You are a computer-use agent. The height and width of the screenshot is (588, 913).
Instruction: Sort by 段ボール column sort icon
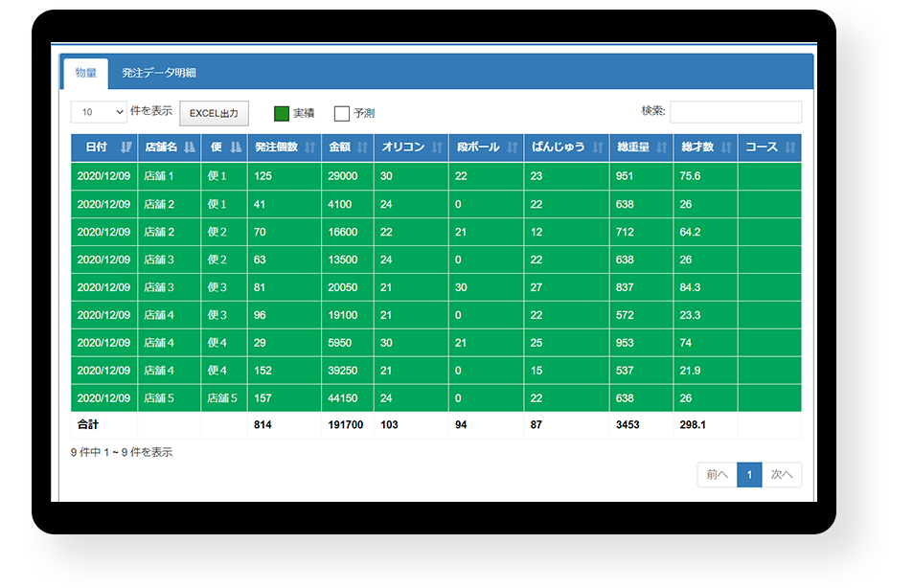(512, 147)
